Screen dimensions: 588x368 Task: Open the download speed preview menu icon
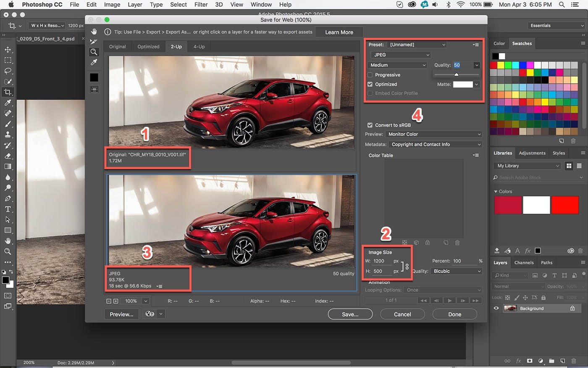(x=159, y=286)
